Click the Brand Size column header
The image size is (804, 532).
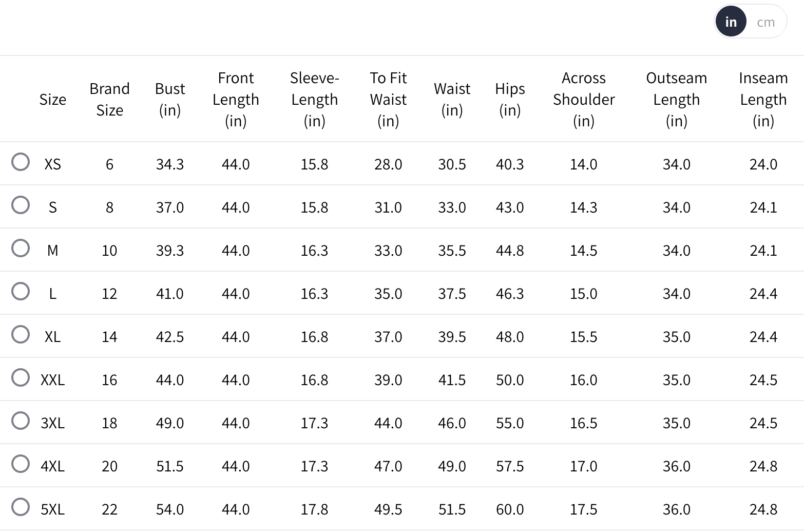(x=109, y=99)
